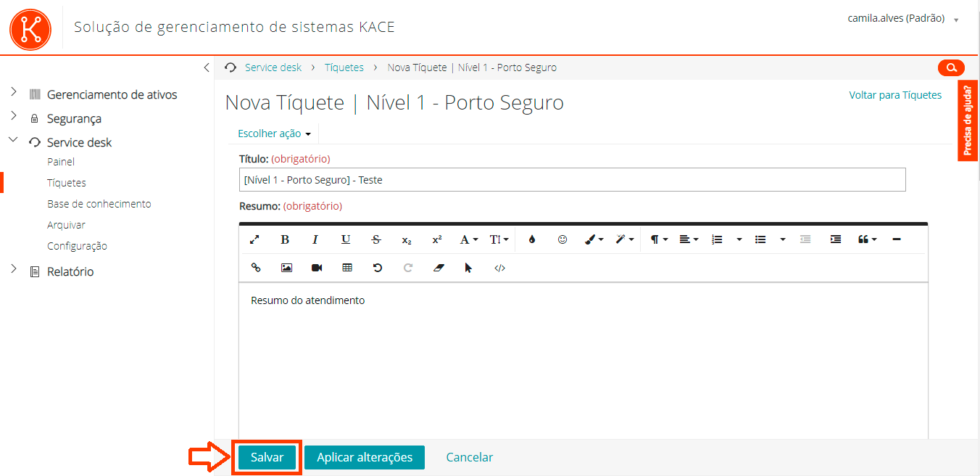The width and height of the screenshot is (980, 476).
Task: Expand the Relatório section
Action: tap(13, 269)
